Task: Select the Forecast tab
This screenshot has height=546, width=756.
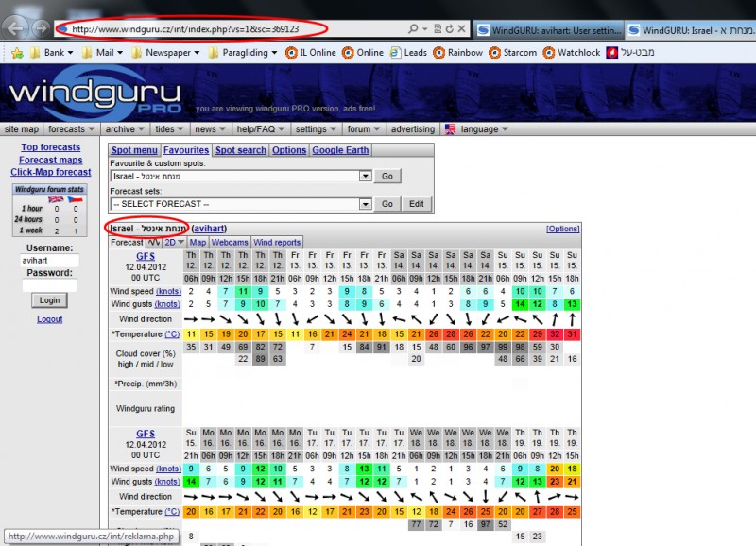Action: coord(127,243)
